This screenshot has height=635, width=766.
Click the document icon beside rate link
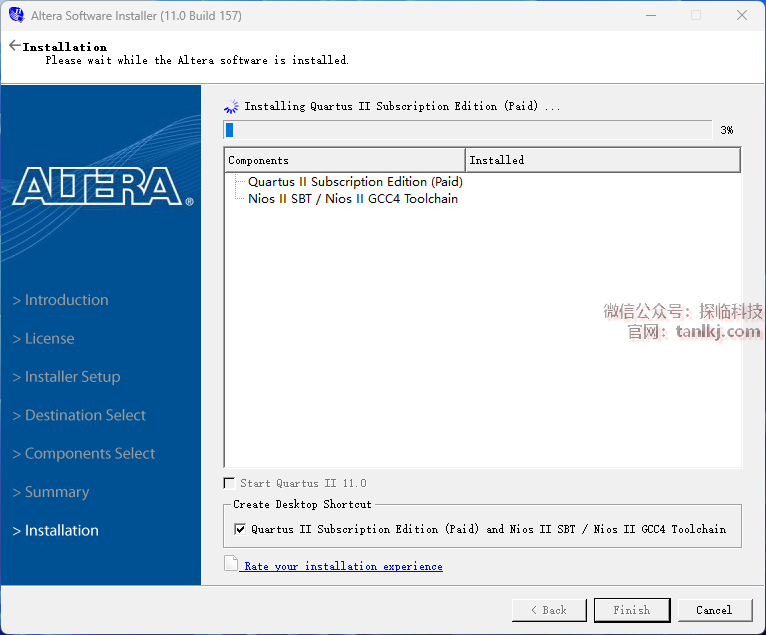click(231, 565)
